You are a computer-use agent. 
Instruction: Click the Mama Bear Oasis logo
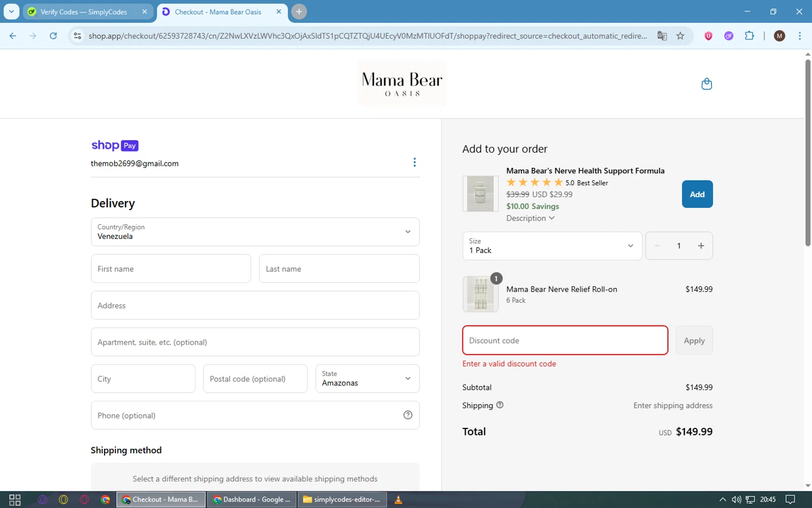(402, 84)
